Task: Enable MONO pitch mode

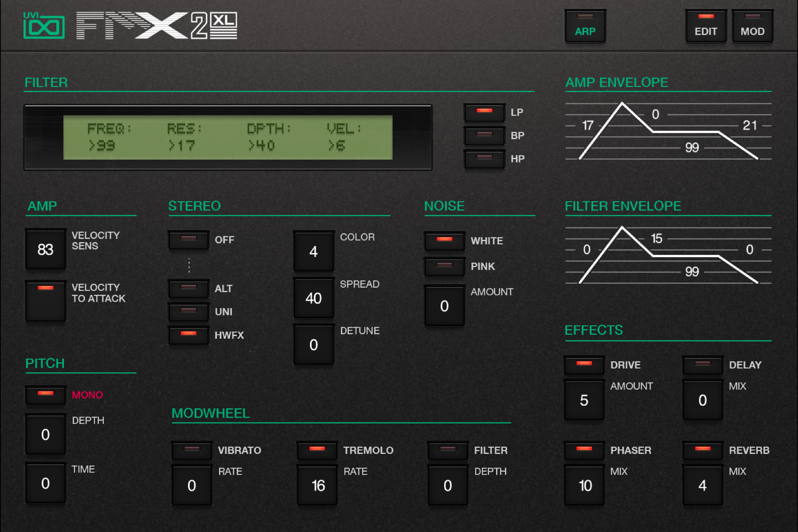Action: click(45, 395)
